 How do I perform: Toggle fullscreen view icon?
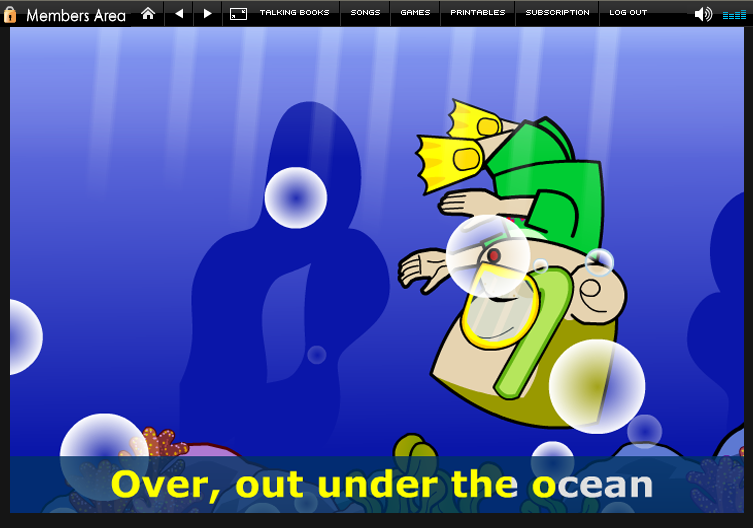(x=238, y=13)
